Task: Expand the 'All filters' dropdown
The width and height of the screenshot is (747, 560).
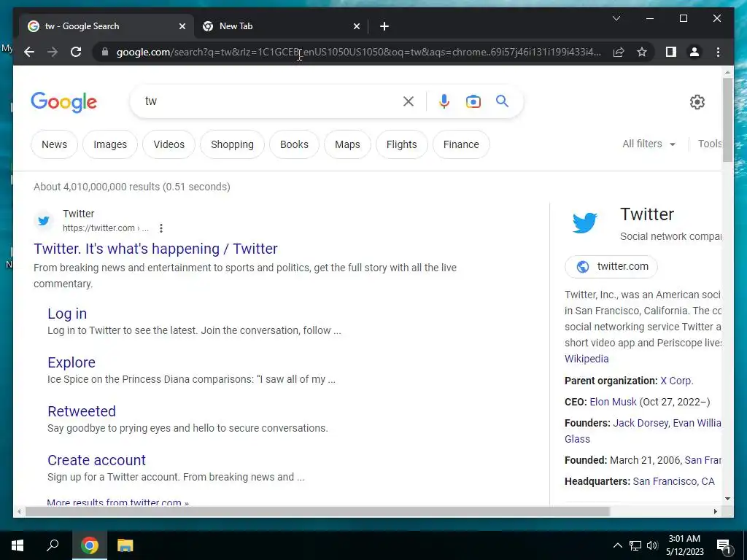Action: pyautogui.click(x=649, y=144)
